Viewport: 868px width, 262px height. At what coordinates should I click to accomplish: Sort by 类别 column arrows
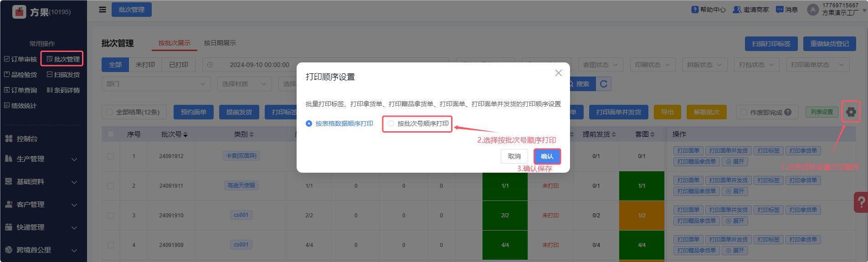point(252,134)
